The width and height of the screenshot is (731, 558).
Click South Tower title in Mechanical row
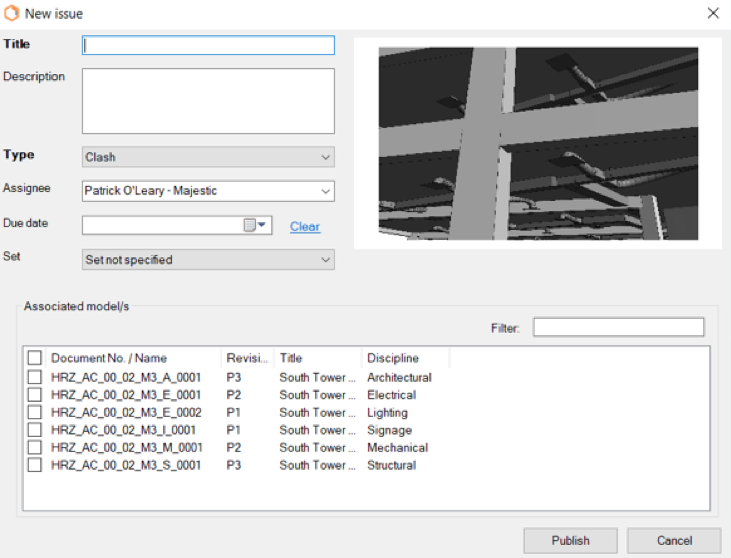(x=317, y=448)
